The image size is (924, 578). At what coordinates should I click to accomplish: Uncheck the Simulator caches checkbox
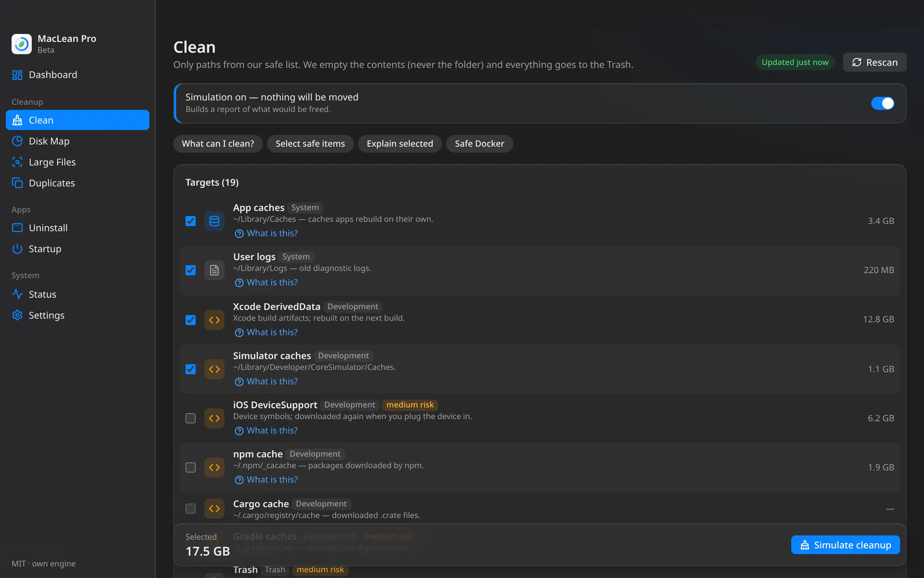click(x=191, y=369)
